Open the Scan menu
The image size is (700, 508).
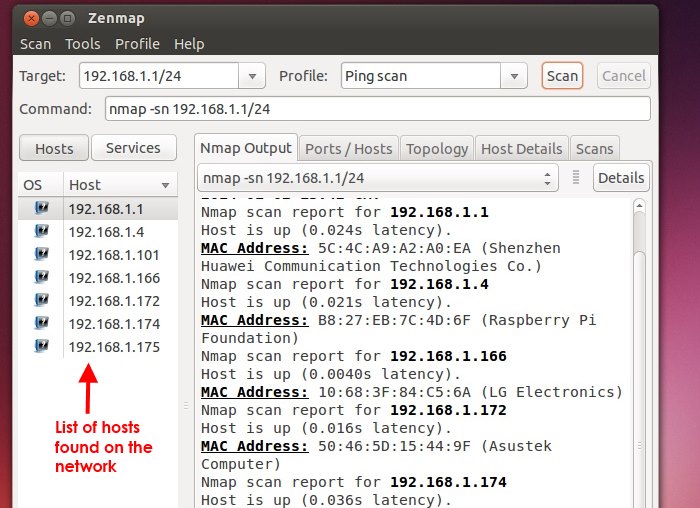pyautogui.click(x=35, y=44)
